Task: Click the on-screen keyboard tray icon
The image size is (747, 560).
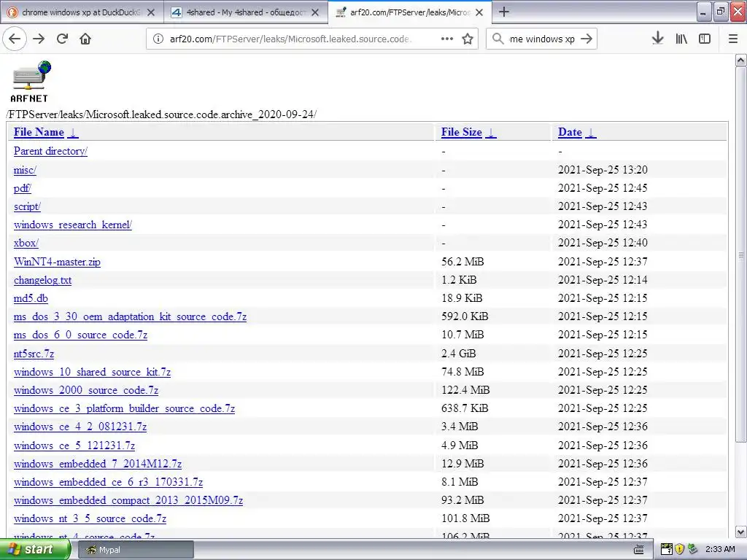Action: click(639, 550)
